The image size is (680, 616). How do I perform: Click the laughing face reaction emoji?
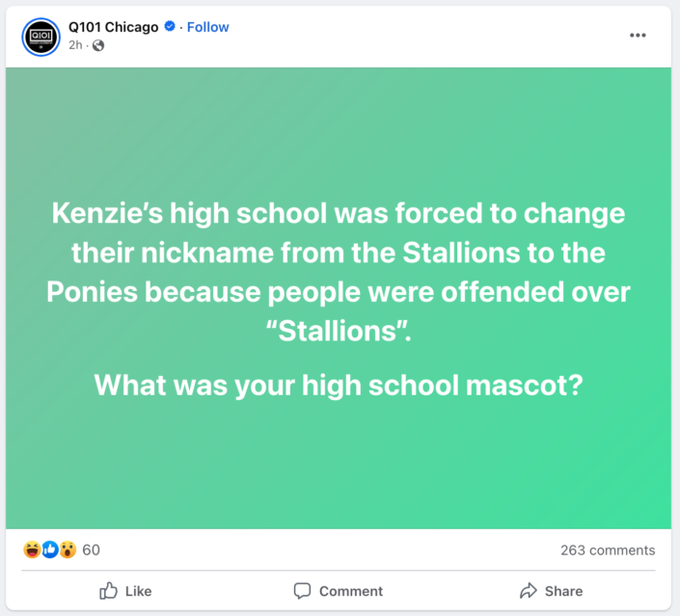click(x=32, y=550)
